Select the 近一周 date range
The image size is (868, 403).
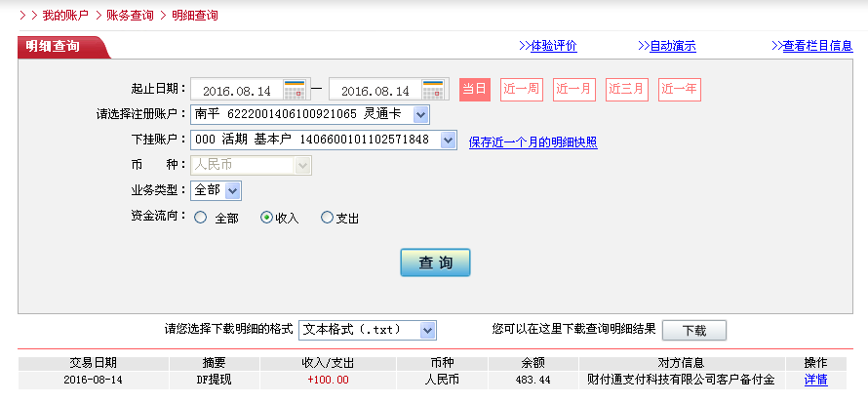coord(521,90)
